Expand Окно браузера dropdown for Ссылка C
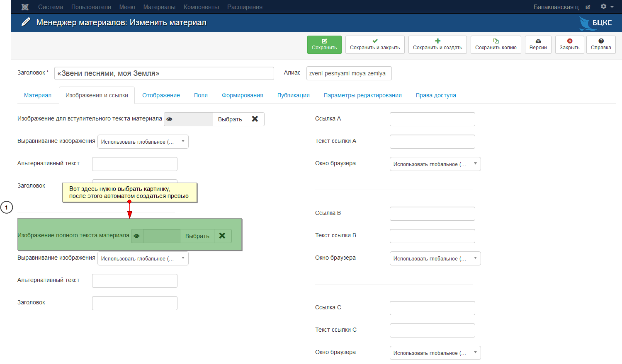The height and width of the screenshot is (364, 622). pos(435,353)
